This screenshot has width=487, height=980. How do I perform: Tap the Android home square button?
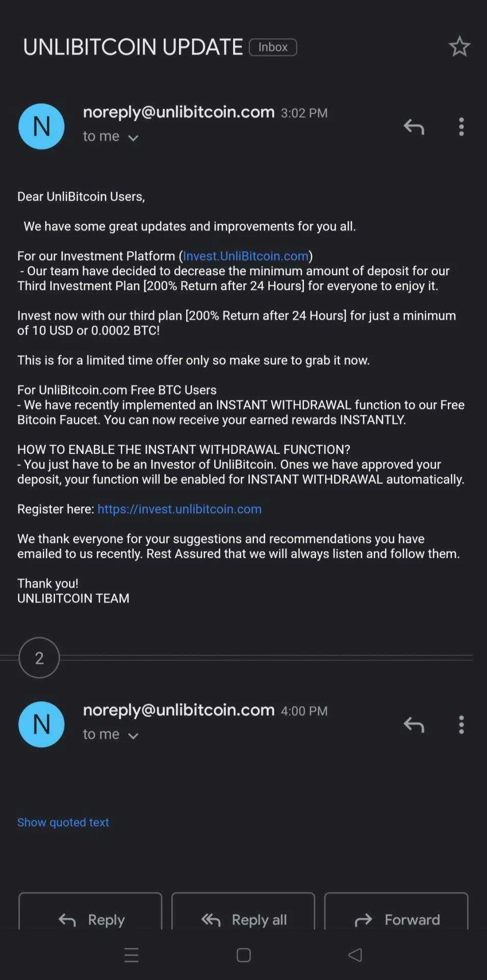pyautogui.click(x=244, y=955)
